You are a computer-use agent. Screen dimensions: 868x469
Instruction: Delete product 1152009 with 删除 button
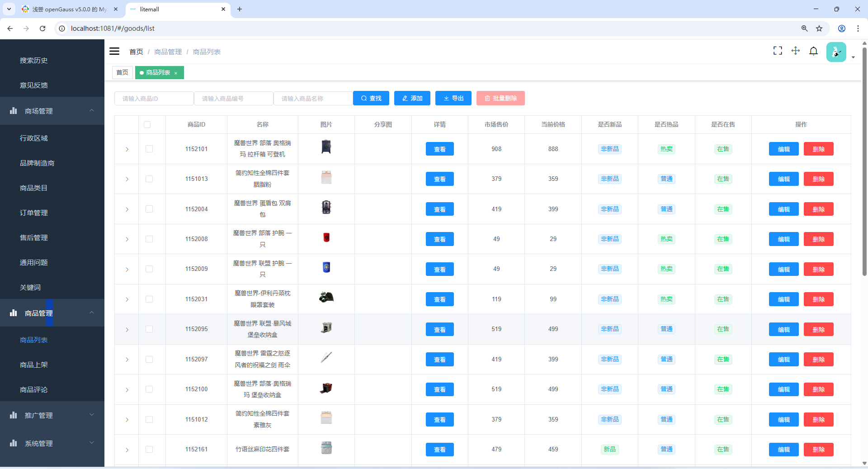click(x=819, y=269)
